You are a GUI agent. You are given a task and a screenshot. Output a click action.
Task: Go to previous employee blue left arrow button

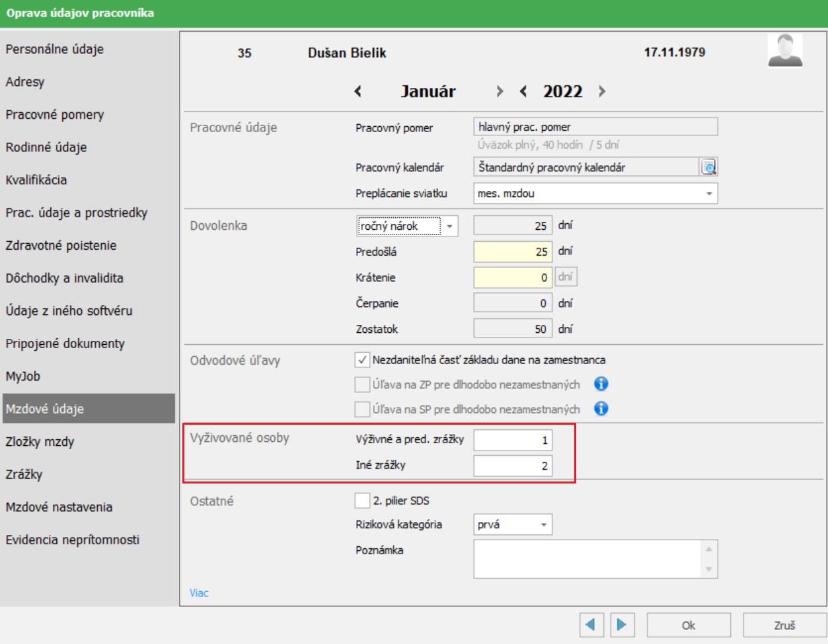tap(591, 625)
